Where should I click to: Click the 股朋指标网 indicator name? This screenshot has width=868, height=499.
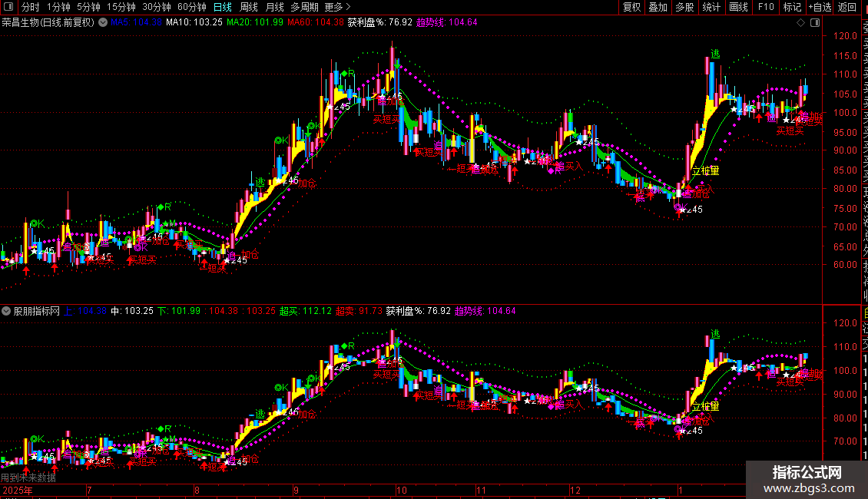coord(37,311)
